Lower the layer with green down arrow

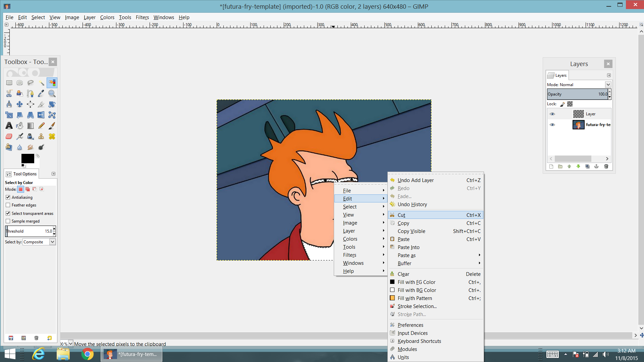click(x=578, y=167)
